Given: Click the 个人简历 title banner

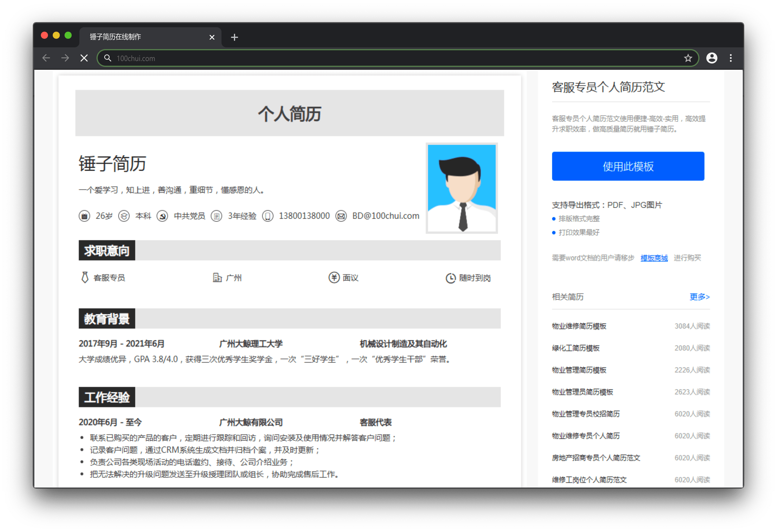Looking at the screenshot, I should point(290,113).
